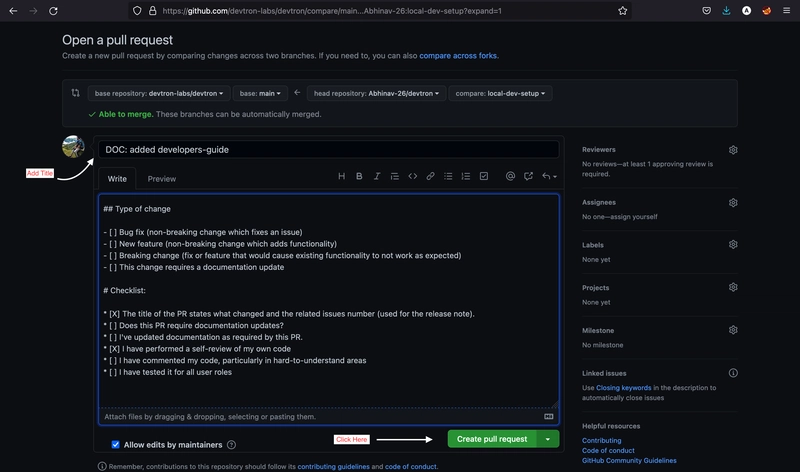800x472 pixels.
Task: Open the Reviewers gear settings
Action: [733, 150]
